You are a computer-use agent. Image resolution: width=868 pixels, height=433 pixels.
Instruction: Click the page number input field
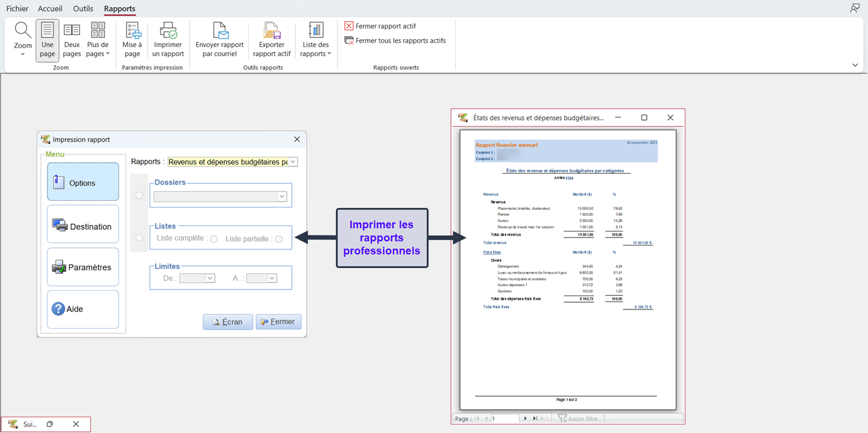tap(504, 419)
